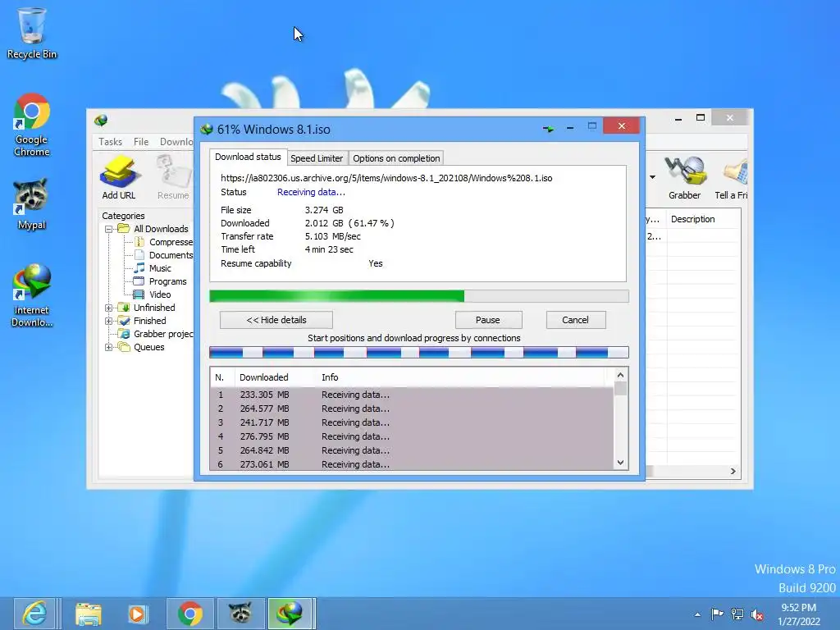840x630 pixels.
Task: Open the Tasks menu
Action: 111,141
